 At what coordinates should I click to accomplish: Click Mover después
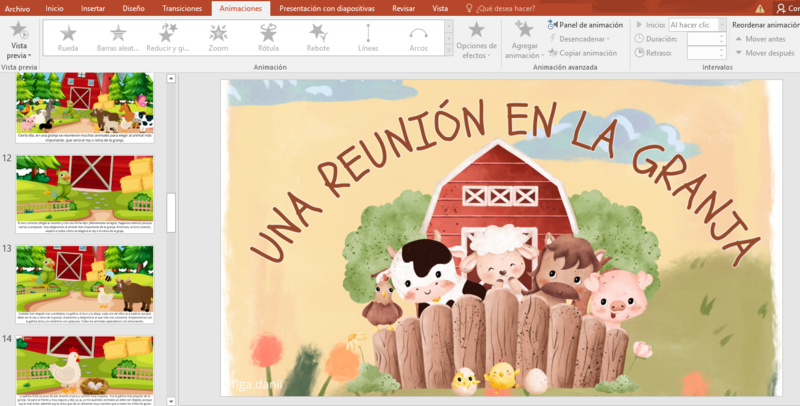pyautogui.click(x=764, y=53)
